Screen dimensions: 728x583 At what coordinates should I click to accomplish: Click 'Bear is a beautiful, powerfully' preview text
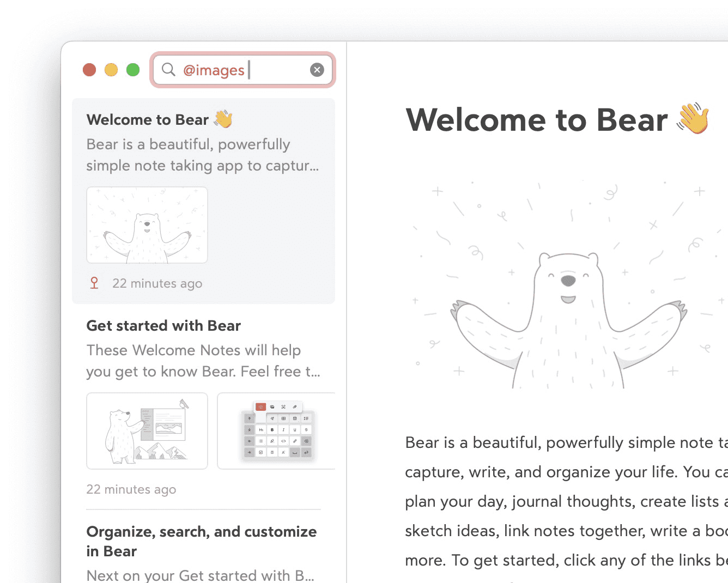click(188, 144)
